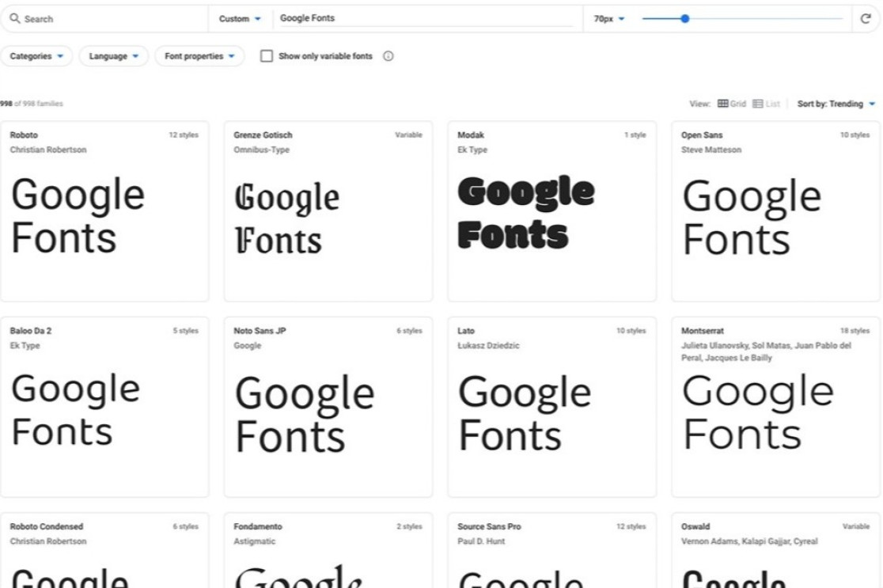Click the search magnifier icon
883x588 pixels.
click(x=15, y=18)
